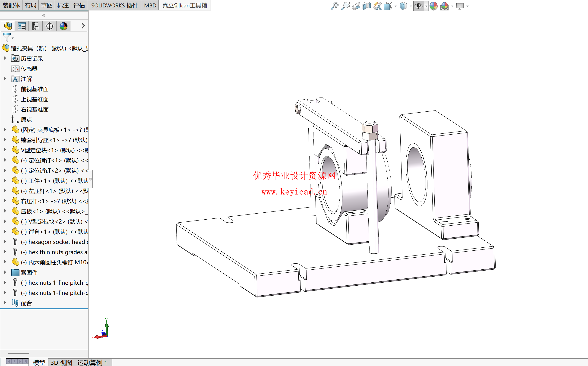Open Hide/Show Items dropdown arrow
This screenshot has width=588, height=366.
(x=426, y=6)
